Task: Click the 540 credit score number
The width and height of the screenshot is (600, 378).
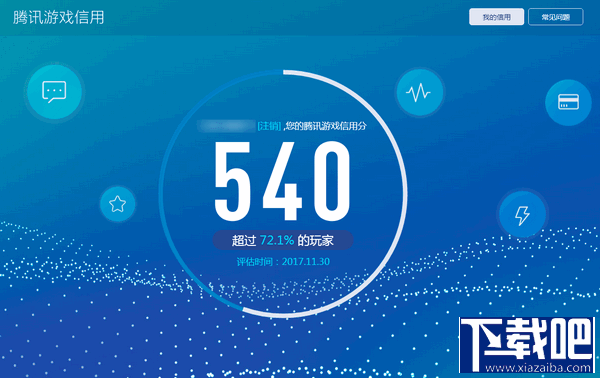Action: pyautogui.click(x=282, y=181)
